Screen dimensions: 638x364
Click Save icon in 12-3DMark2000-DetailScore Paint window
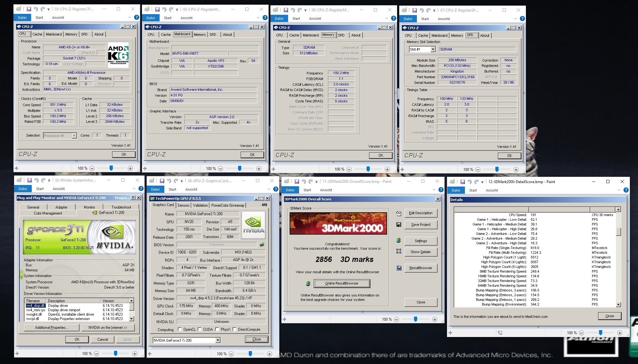tap(462, 182)
